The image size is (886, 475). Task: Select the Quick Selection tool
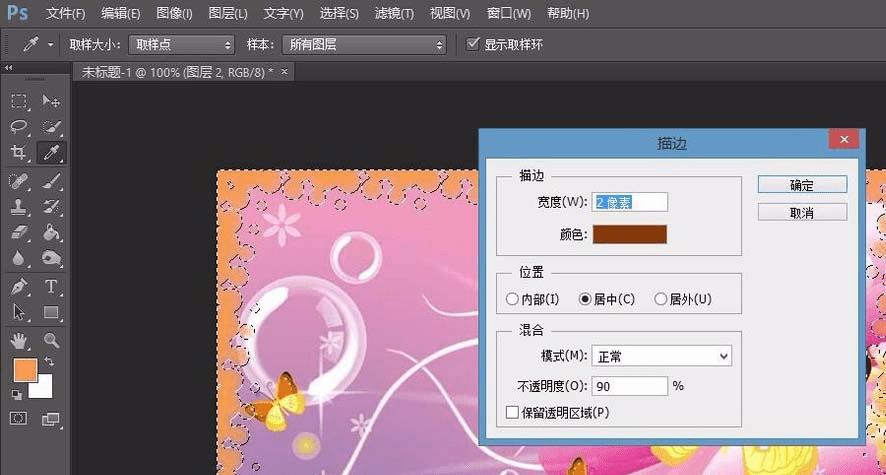click(x=51, y=127)
